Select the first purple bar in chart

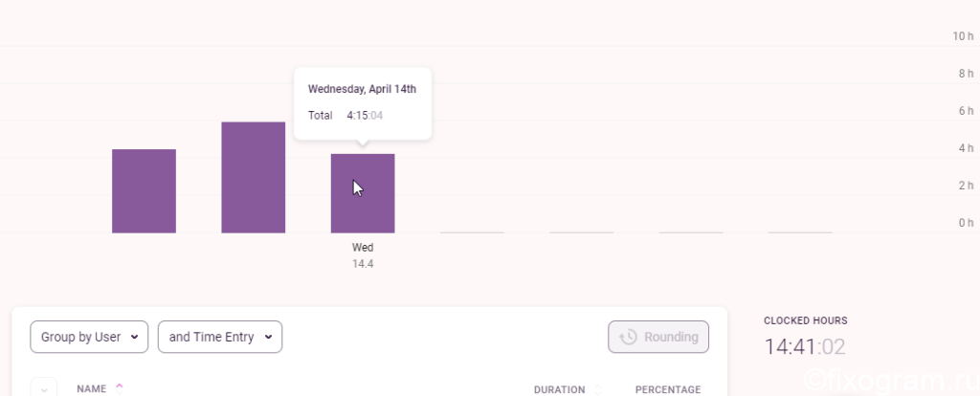[144, 191]
